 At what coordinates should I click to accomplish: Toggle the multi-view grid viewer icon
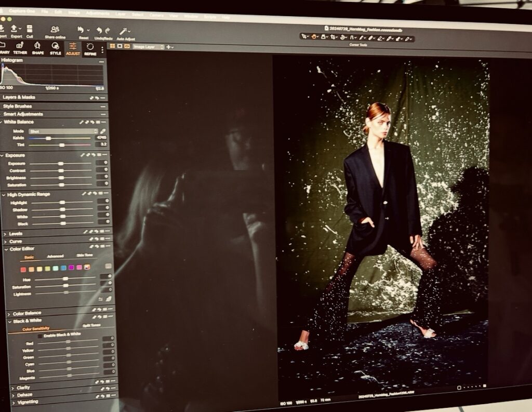(x=112, y=46)
